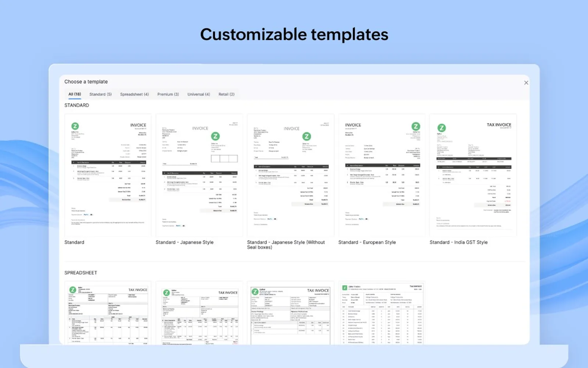Switch to the Standard (5) tab
The image size is (588, 368).
click(100, 94)
